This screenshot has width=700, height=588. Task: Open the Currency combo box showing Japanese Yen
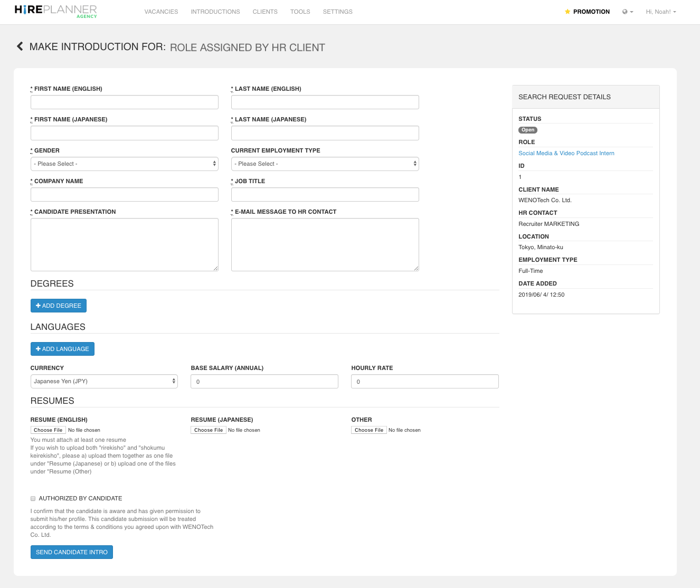click(x=104, y=381)
